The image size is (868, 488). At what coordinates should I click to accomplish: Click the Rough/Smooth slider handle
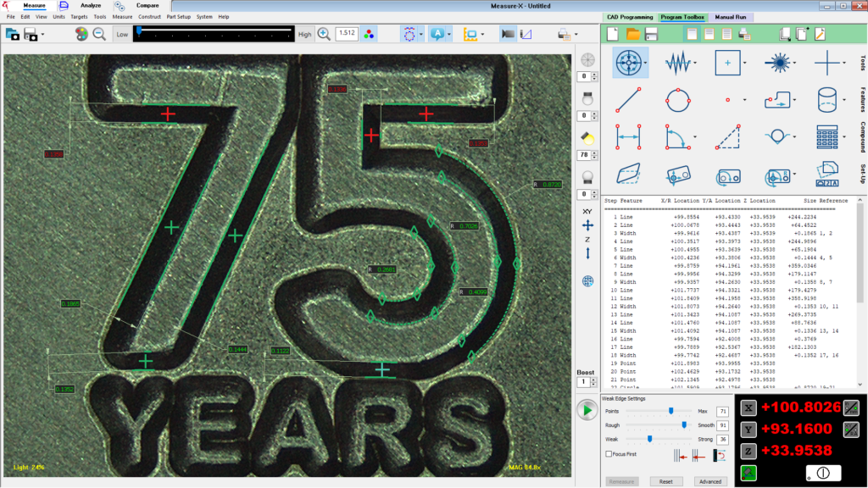[x=683, y=425]
